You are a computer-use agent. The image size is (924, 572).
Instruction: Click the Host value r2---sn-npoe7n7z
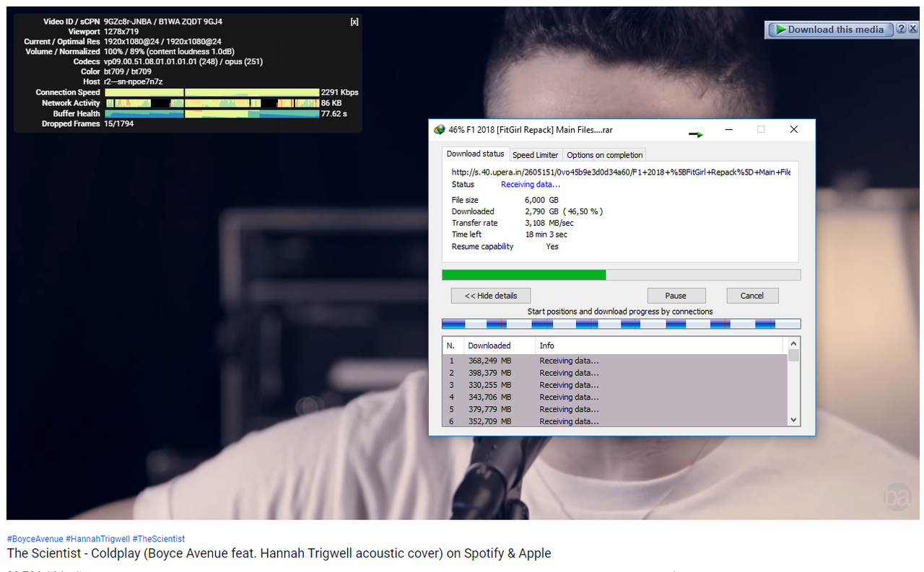click(133, 82)
